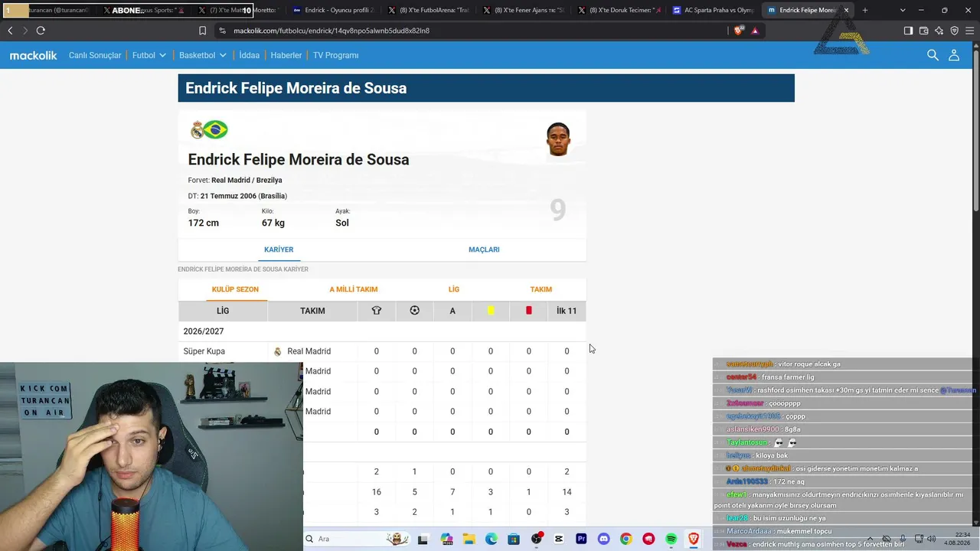
Task: Click the 2026/2027 season label
Action: click(x=204, y=331)
